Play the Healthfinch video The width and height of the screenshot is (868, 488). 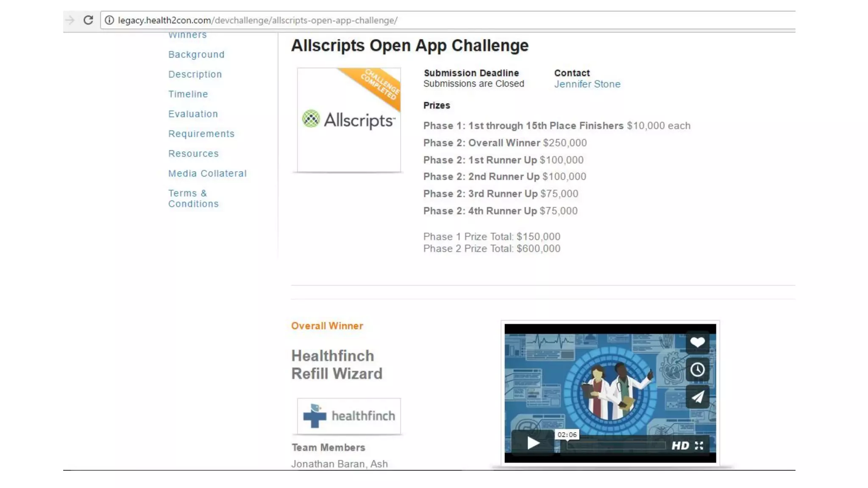pos(533,443)
